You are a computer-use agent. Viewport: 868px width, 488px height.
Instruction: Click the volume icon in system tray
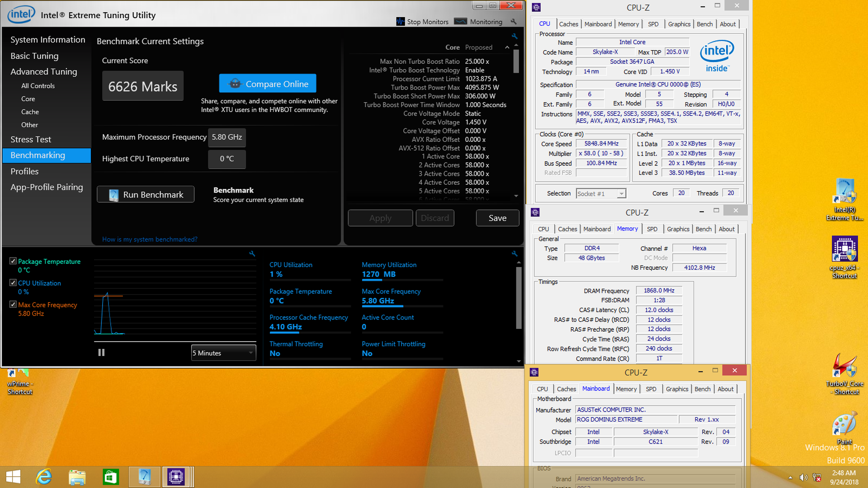pyautogui.click(x=803, y=478)
